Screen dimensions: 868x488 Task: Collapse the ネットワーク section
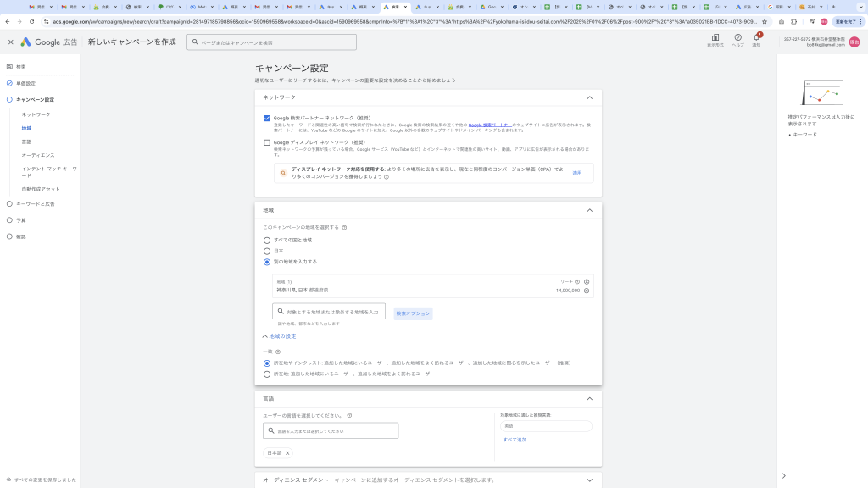click(589, 97)
